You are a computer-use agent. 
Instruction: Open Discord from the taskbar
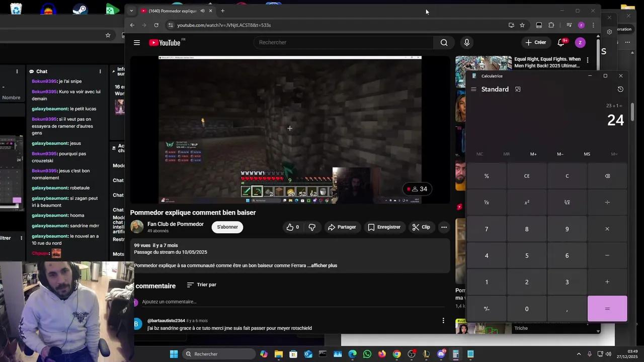pos(441,354)
